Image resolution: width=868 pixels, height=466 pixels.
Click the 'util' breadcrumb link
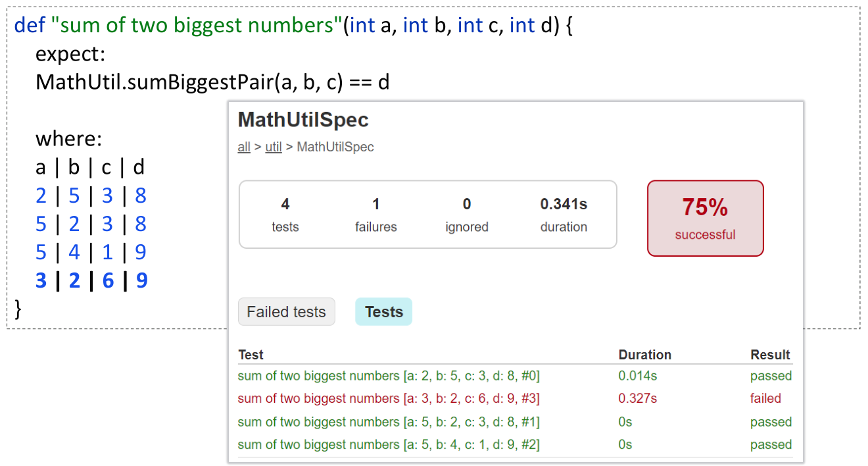pos(274,147)
